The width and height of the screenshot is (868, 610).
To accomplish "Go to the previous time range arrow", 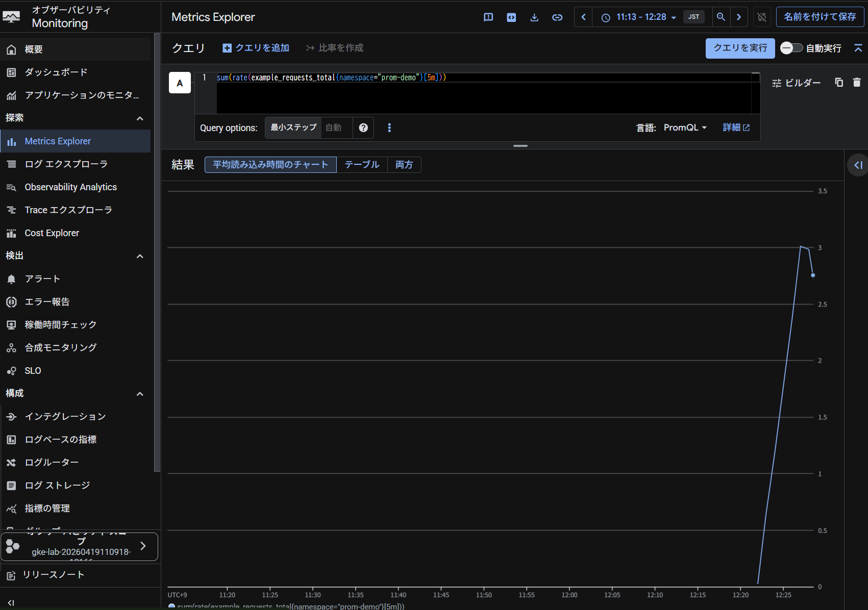I will (583, 17).
